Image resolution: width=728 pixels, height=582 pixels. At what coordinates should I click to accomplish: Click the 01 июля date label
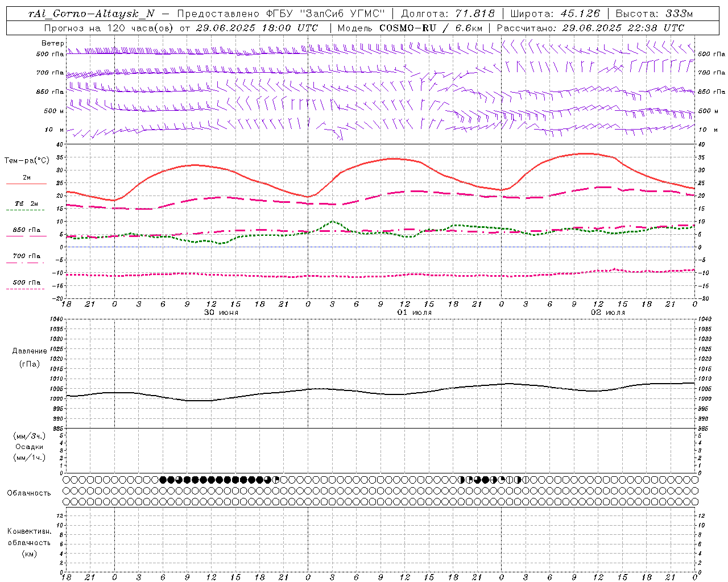[x=415, y=313]
